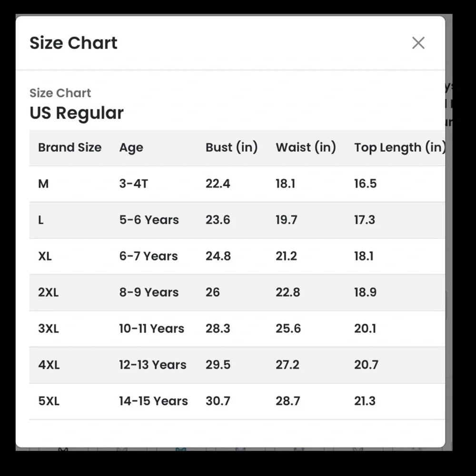Click the US Regular heading
Image resolution: width=476 pixels, height=476 pixels.
coord(77,113)
